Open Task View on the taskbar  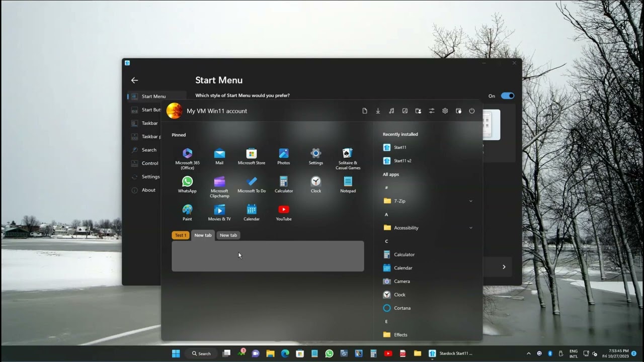[226, 353]
